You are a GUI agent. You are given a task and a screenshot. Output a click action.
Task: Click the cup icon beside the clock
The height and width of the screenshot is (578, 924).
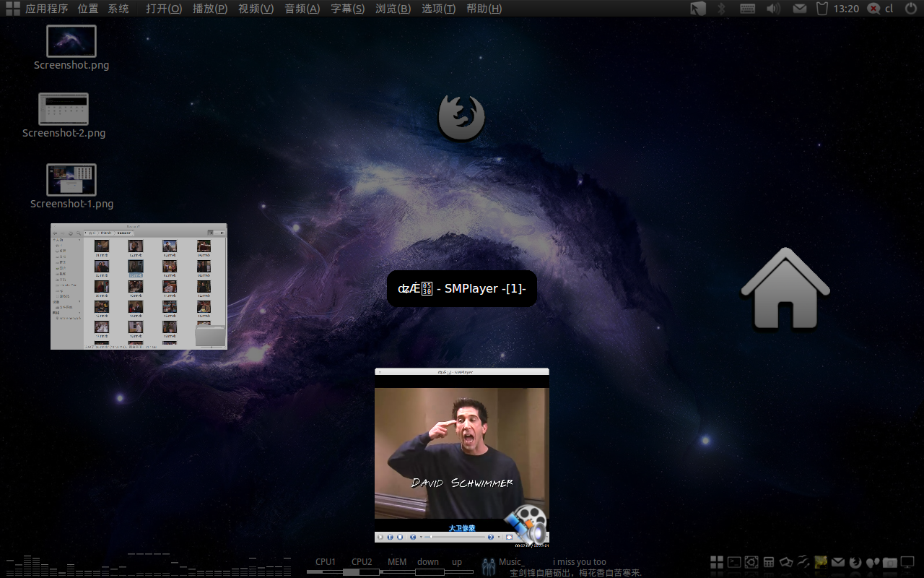click(x=821, y=9)
